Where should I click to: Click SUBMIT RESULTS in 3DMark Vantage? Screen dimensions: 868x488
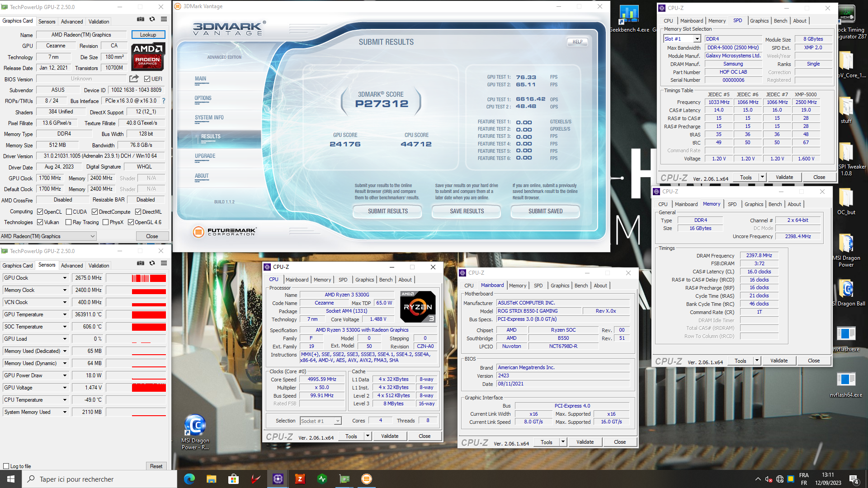point(387,211)
